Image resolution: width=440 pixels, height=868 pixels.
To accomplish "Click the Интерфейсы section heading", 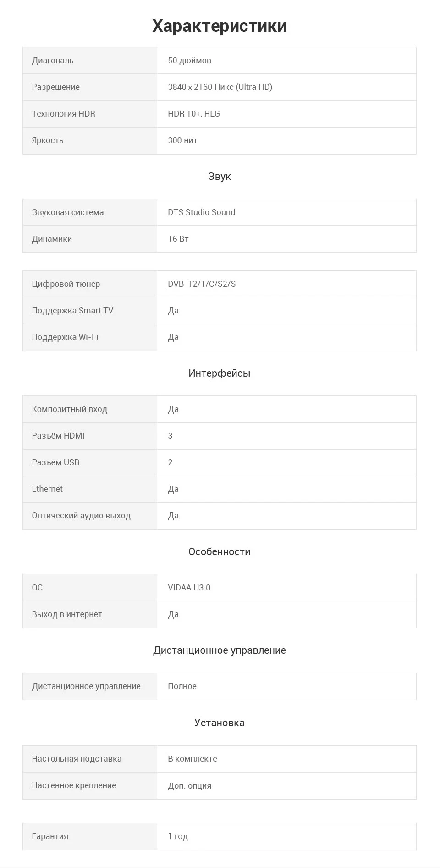I will (220, 373).
